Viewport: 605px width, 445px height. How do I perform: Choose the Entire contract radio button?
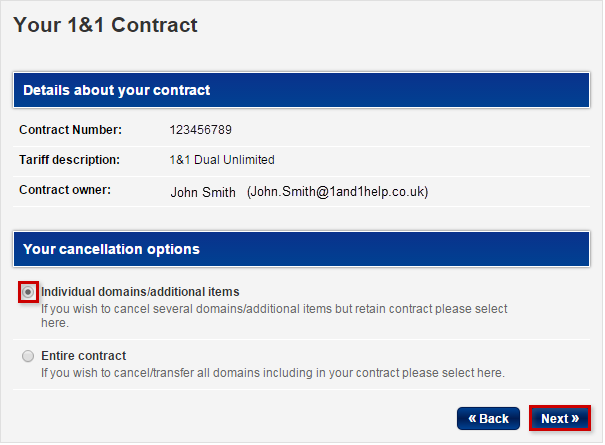28,355
